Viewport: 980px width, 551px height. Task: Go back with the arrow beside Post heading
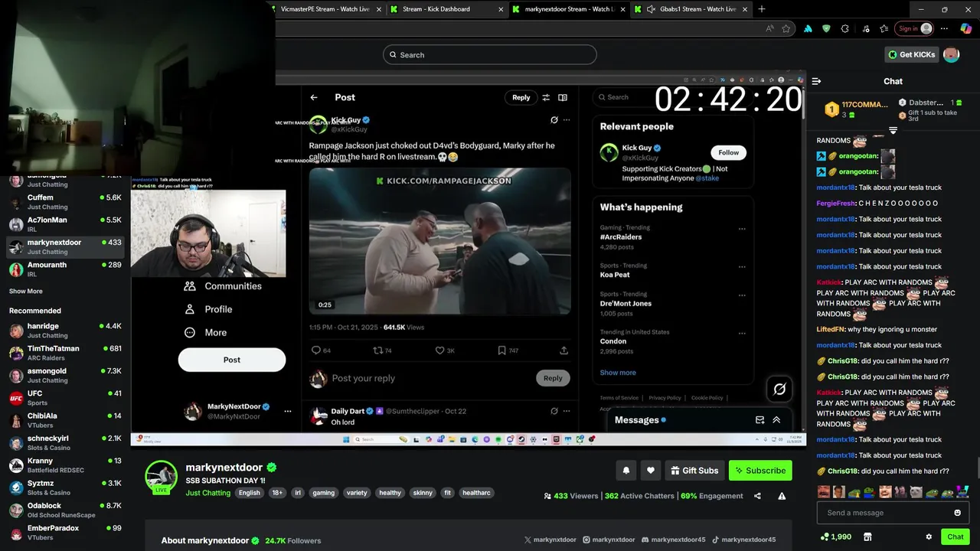(x=314, y=97)
